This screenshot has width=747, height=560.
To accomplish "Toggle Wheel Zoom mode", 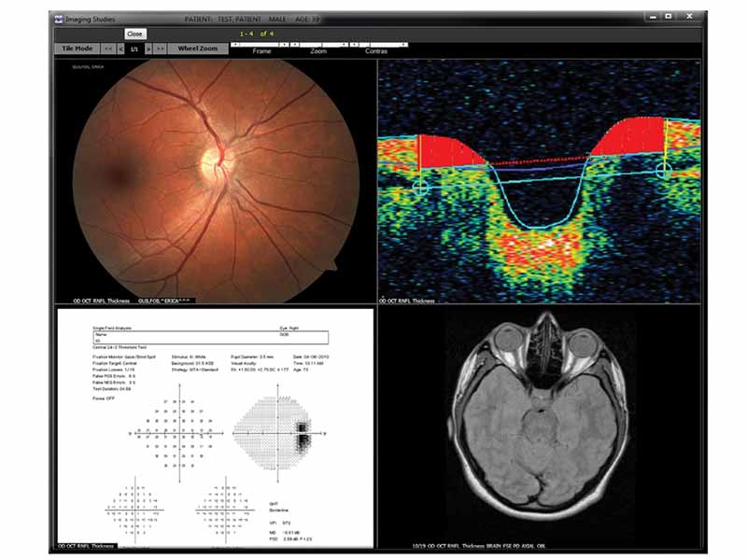I will (x=197, y=47).
